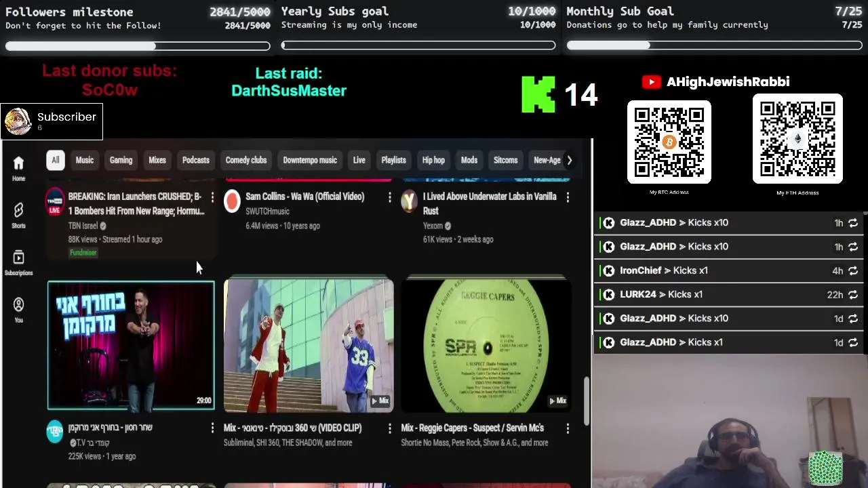Image resolution: width=868 pixels, height=488 pixels.
Task: Open options menu for Sam Collins video
Action: point(389,197)
